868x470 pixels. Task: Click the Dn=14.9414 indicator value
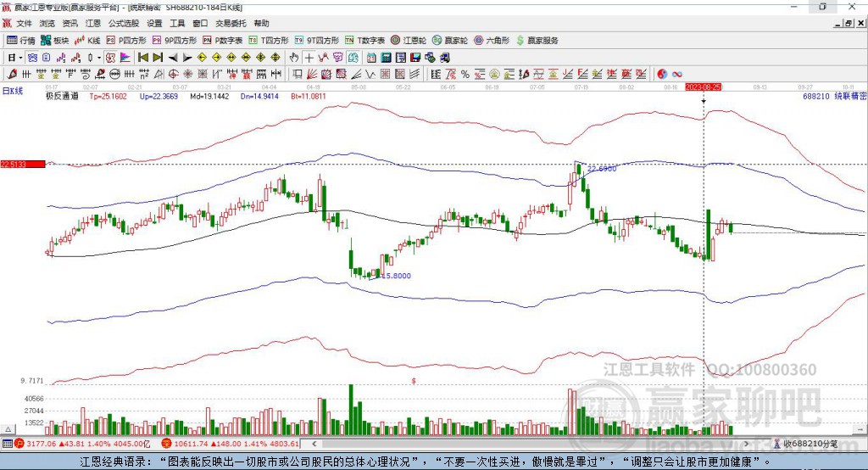259,97
